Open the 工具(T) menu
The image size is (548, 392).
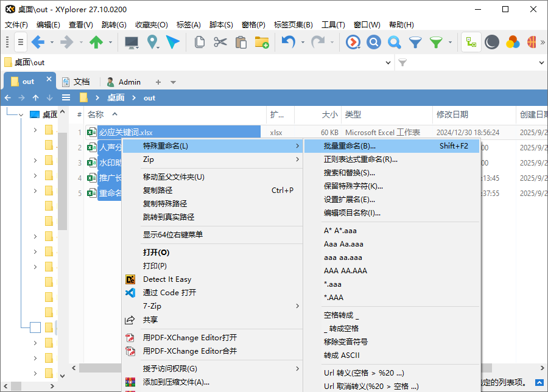click(x=334, y=24)
